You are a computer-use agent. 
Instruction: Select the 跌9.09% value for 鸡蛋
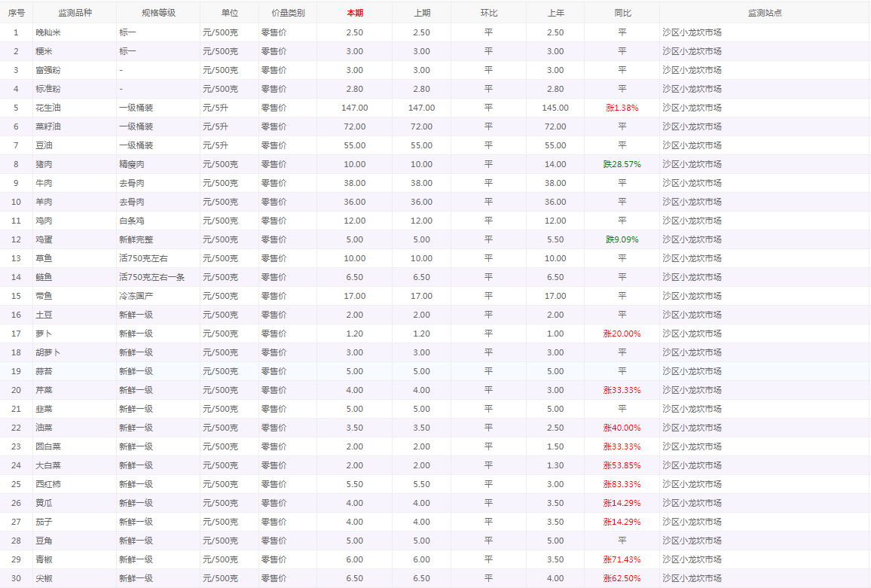tap(622, 239)
